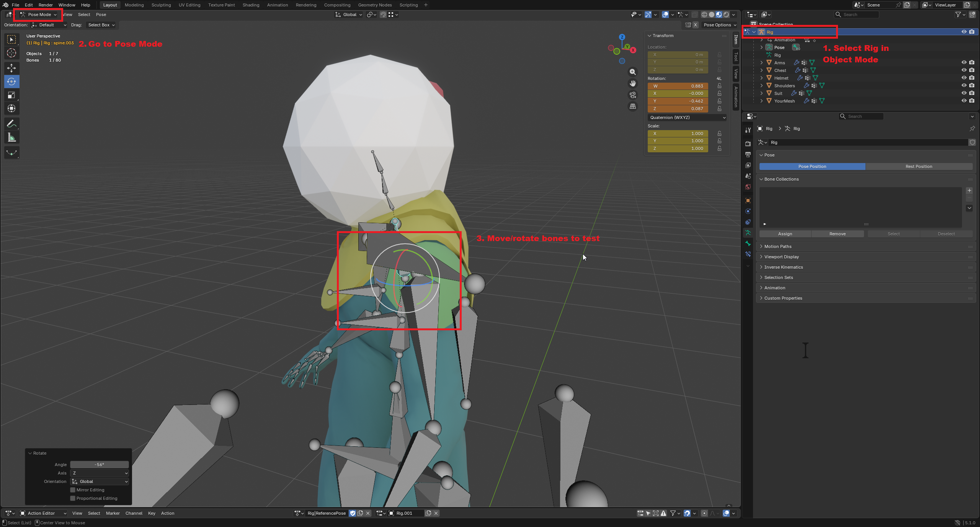Image resolution: width=980 pixels, height=527 pixels.
Task: Toggle orthographic grid view icon
Action: pos(633,106)
